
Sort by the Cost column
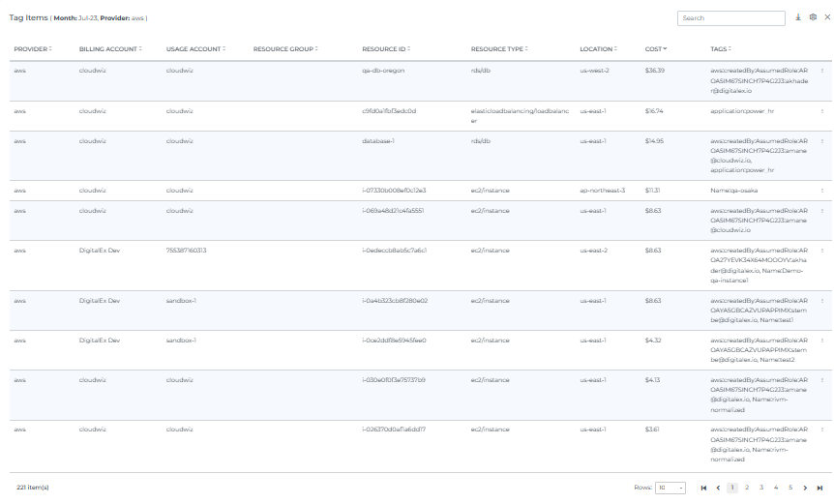655,48
